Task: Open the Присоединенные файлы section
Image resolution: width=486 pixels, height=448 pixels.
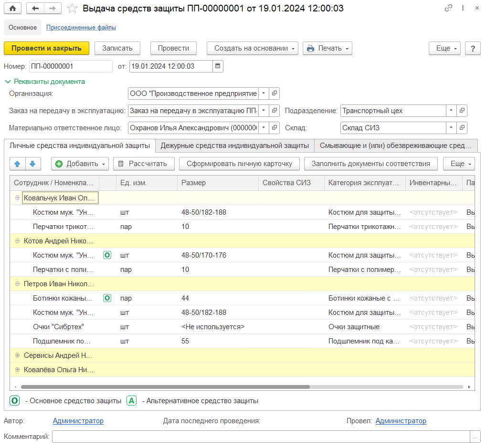Action: pos(81,27)
